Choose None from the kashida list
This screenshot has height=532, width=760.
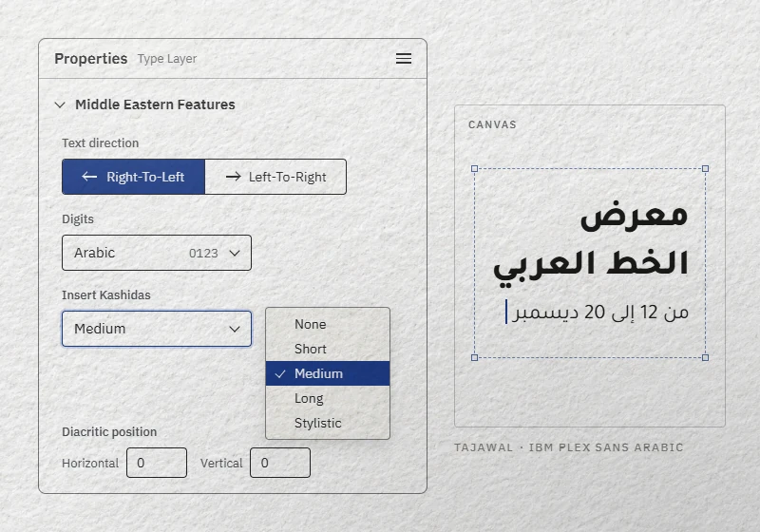tap(328, 324)
